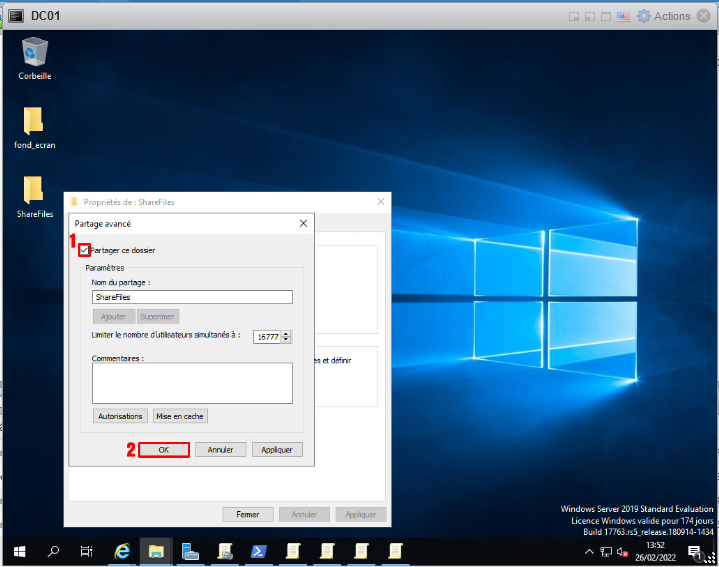The height and width of the screenshot is (567, 719).
Task: Click the taskbar search magnifier icon
Action: [54, 551]
